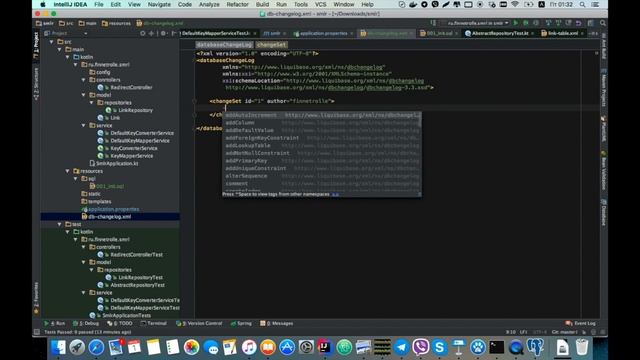This screenshot has height=360, width=640.
Task: Click changeSet breadcrumb
Action: point(272,44)
